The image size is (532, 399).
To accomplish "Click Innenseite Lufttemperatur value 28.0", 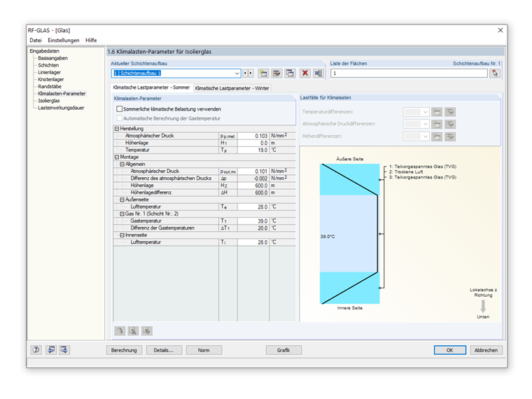I will pyautogui.click(x=253, y=242).
